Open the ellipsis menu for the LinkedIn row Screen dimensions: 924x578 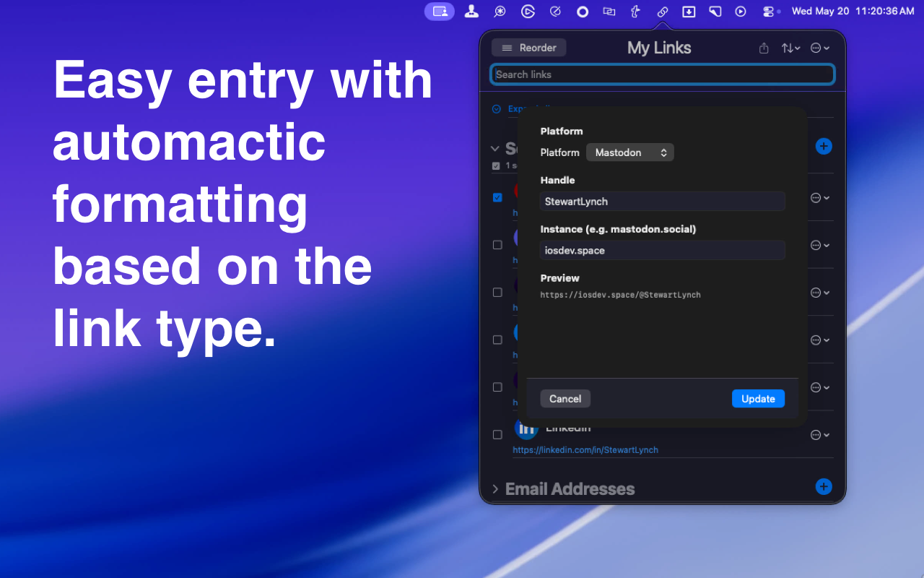819,435
